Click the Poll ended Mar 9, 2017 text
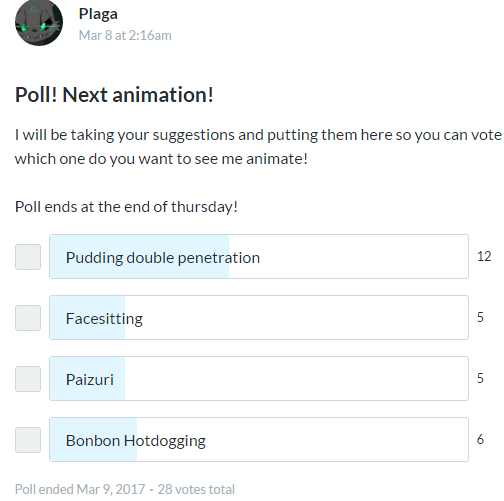The width and height of the screenshot is (504, 501). pos(80,489)
